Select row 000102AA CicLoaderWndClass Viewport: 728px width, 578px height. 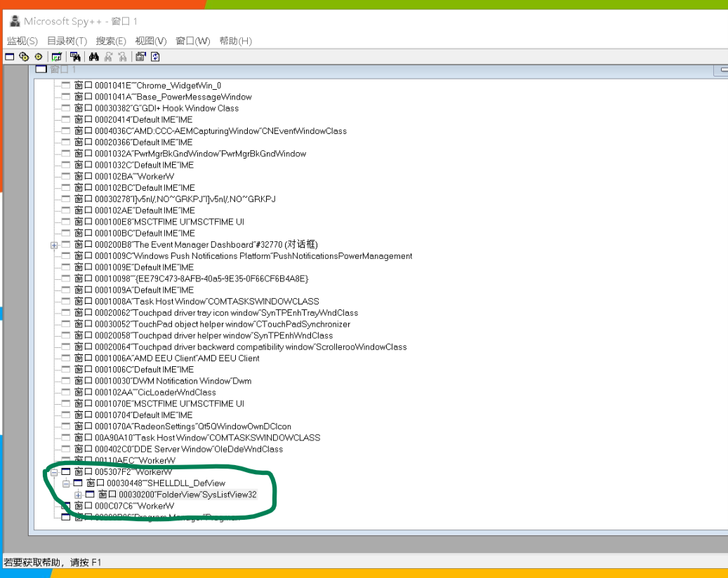coord(145,392)
